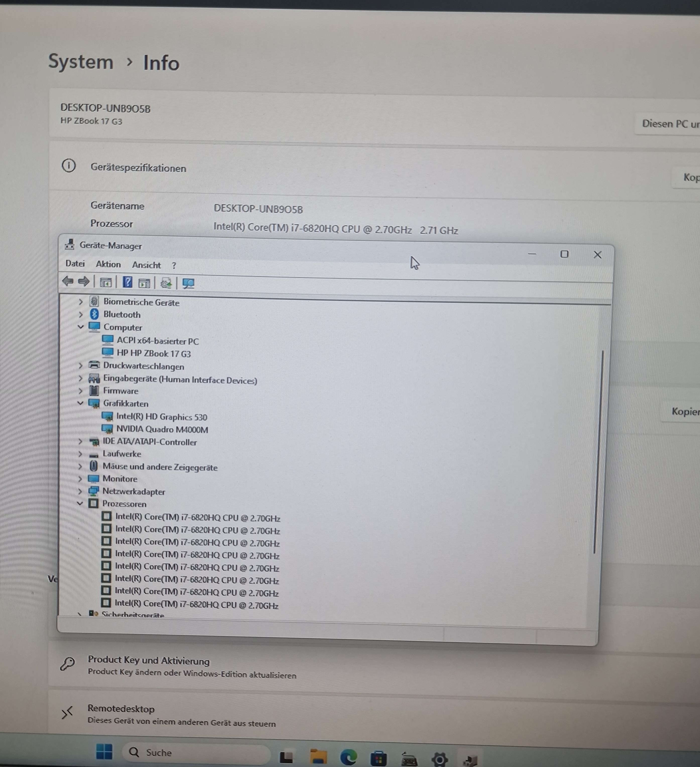
Task: Select the Grafikkarten display adapter icon
Action: click(x=94, y=403)
